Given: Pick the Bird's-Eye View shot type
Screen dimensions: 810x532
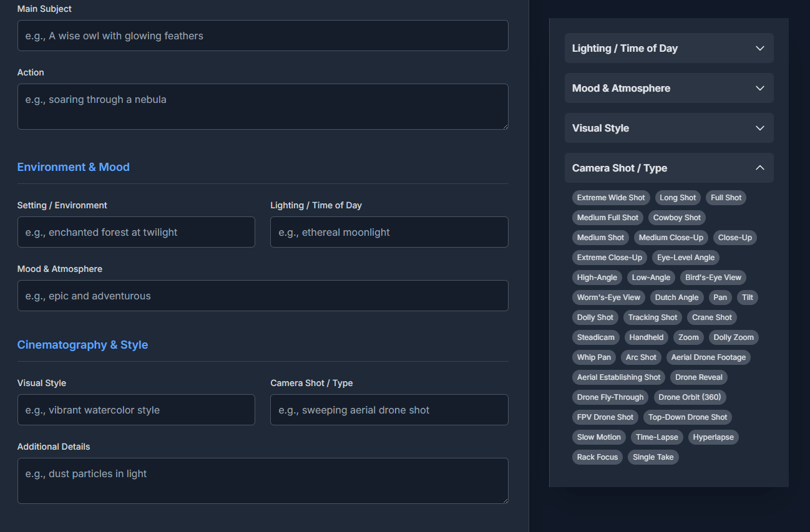Looking at the screenshot, I should coord(713,277).
